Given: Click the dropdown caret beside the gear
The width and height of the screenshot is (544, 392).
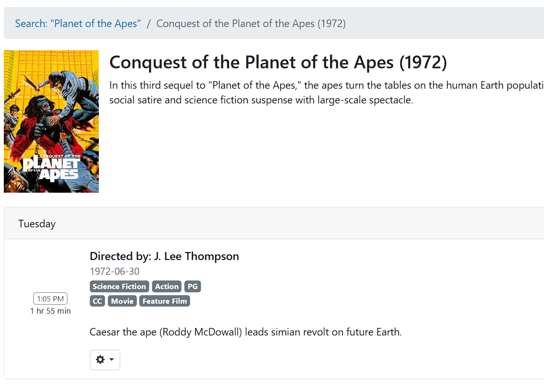Looking at the screenshot, I should pyautogui.click(x=112, y=360).
